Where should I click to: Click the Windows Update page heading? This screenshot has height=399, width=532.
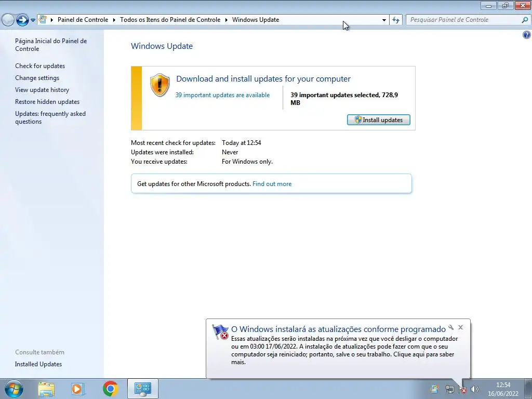click(162, 46)
